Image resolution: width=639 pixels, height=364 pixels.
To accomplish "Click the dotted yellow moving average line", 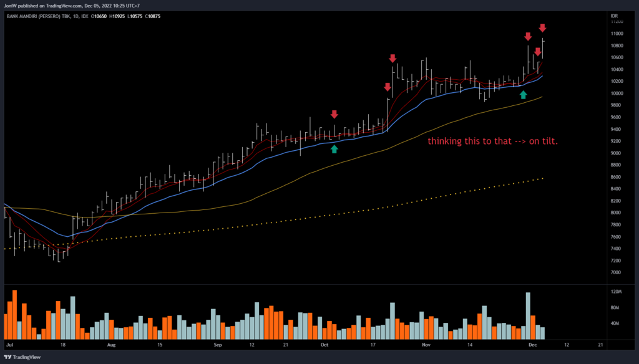I will coord(374,213).
